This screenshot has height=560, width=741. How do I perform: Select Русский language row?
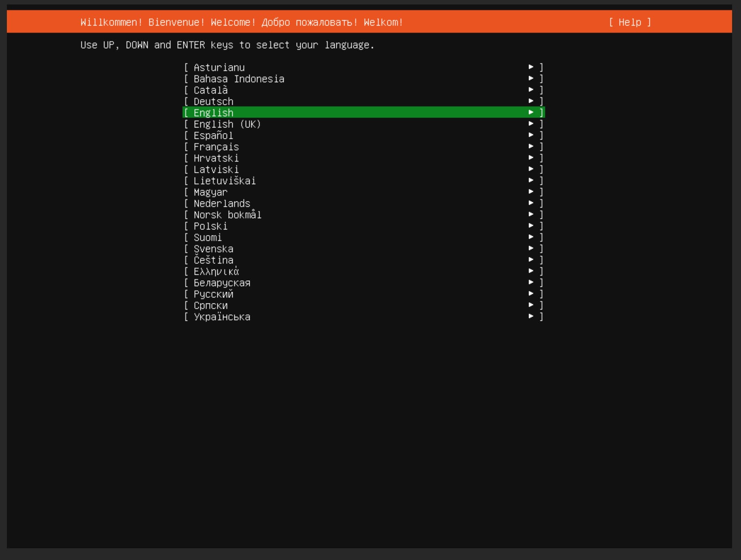tap(363, 294)
